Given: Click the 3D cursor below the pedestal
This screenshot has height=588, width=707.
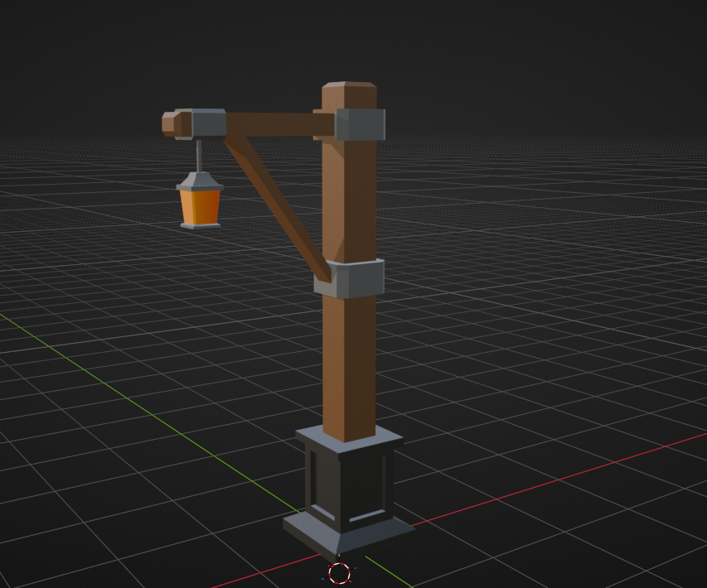Looking at the screenshot, I should tap(339, 574).
